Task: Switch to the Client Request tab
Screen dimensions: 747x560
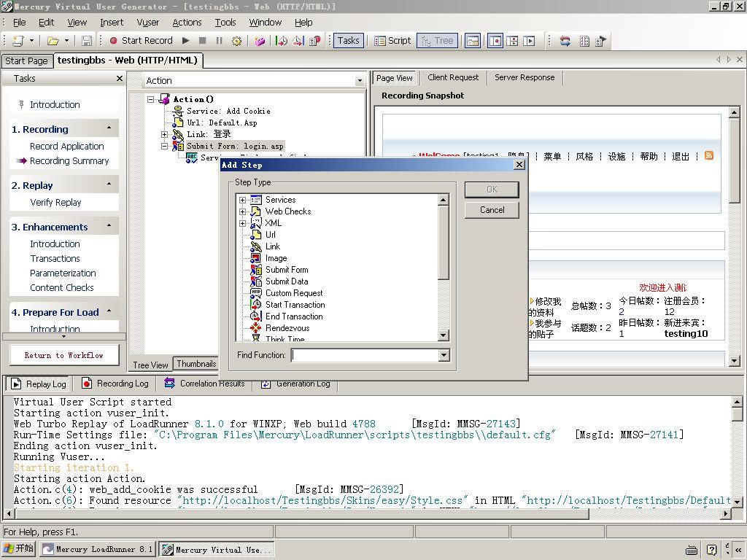Action: tap(453, 77)
